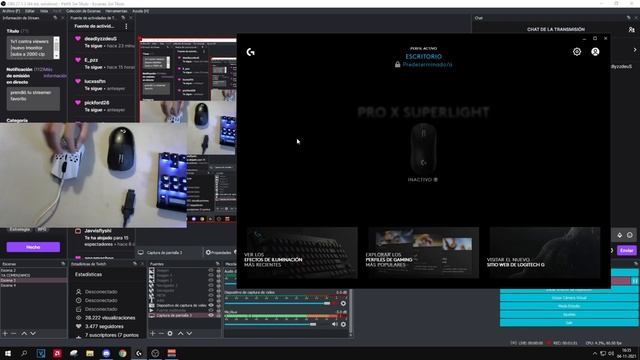Click the Logitech G logo in G HUB
Image resolution: width=640 pixels, height=360 pixels.
[251, 52]
